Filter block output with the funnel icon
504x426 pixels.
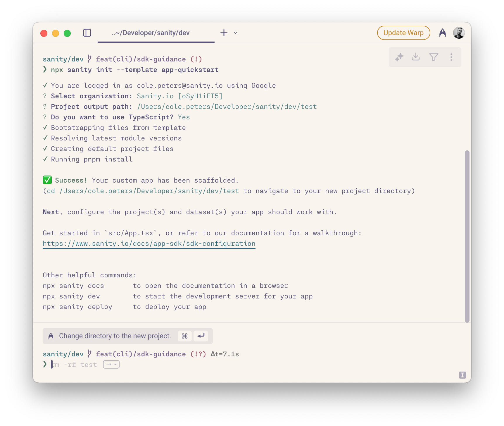pos(434,57)
